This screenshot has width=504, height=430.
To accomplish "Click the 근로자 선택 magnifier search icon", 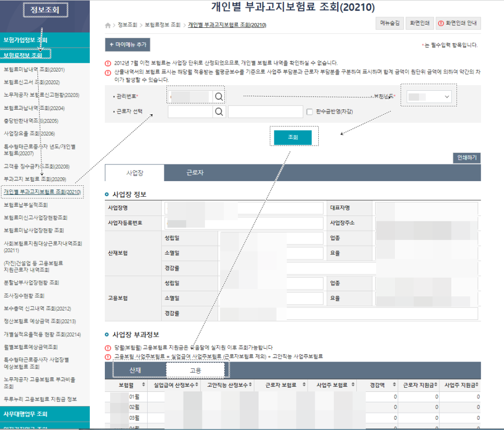I will click(218, 111).
